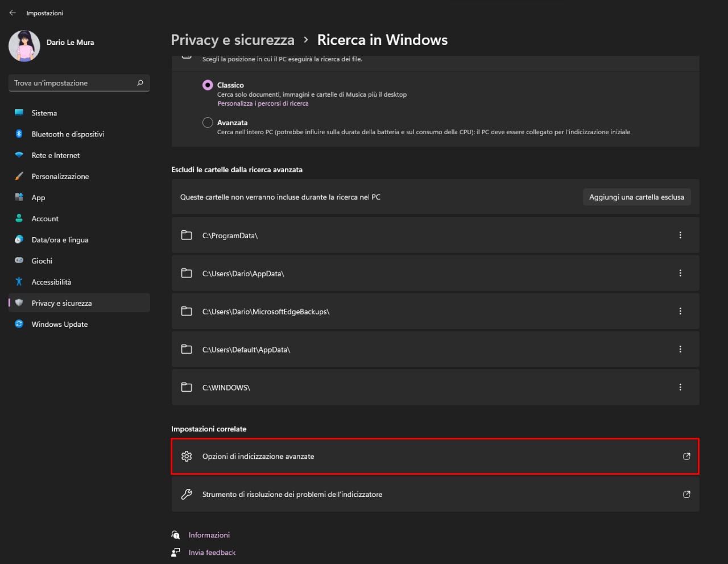The height and width of the screenshot is (564, 728).
Task: Click folder icon beside C:\ProgramData\
Action: [x=187, y=235]
